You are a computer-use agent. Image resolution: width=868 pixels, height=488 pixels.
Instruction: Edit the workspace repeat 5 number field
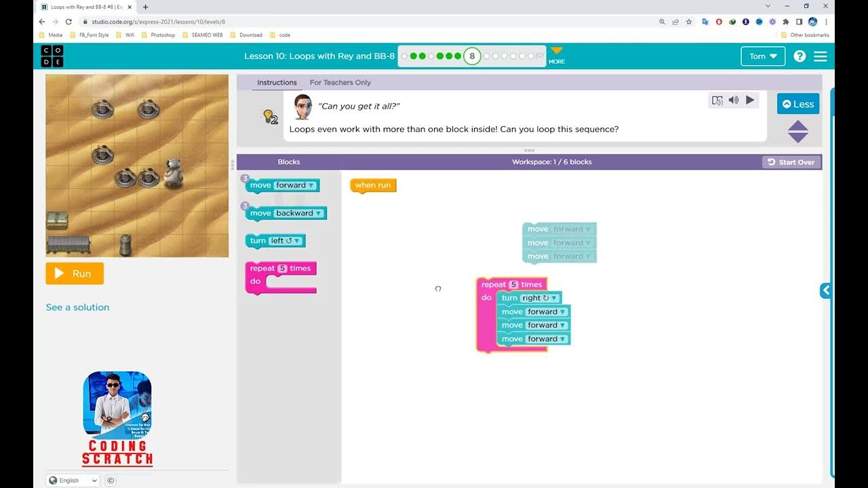pyautogui.click(x=513, y=285)
